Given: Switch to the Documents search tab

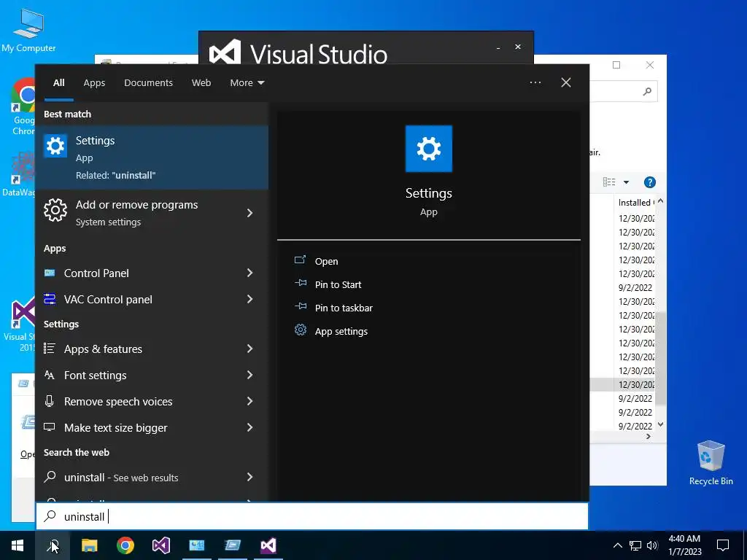Looking at the screenshot, I should (x=148, y=83).
